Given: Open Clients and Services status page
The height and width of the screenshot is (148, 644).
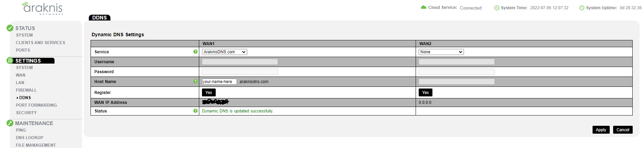Looking at the screenshot, I should click(40, 43).
